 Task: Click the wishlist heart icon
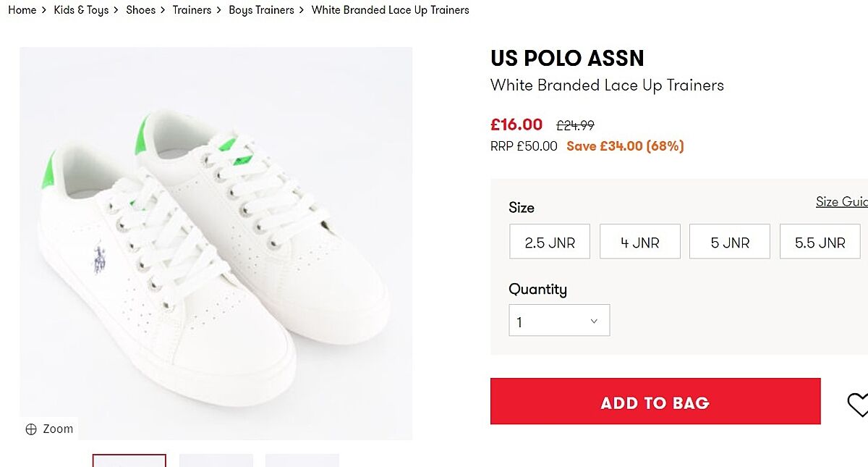[x=859, y=404]
